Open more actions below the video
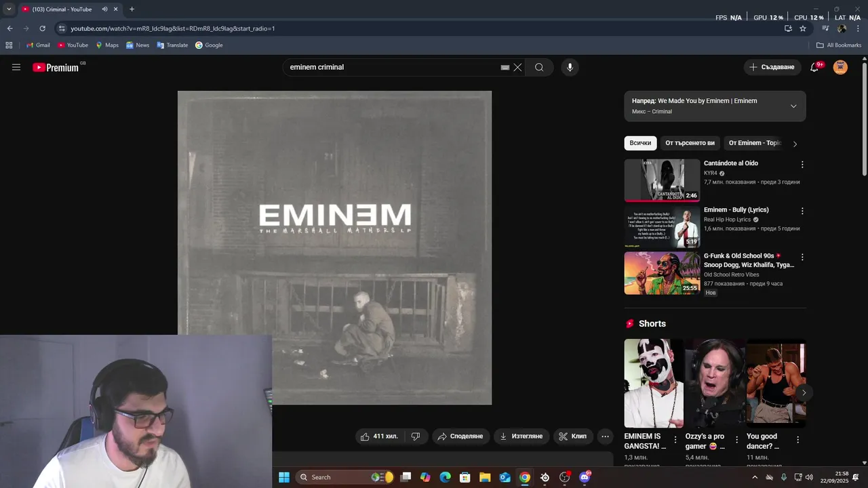The image size is (868, 488). coord(606,436)
